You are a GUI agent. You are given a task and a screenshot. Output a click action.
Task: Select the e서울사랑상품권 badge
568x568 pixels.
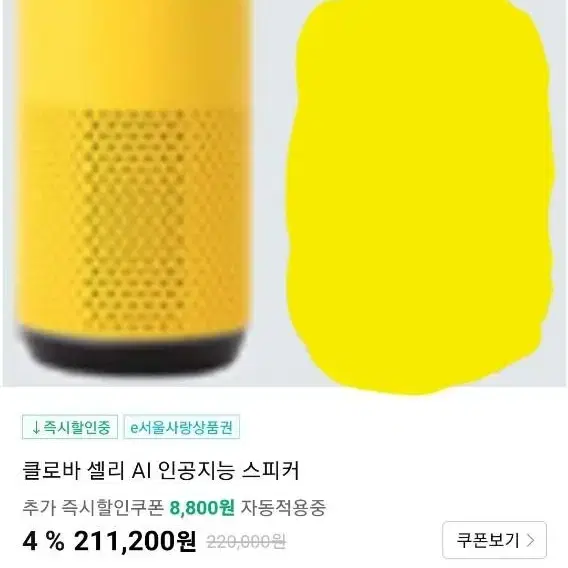point(181,427)
